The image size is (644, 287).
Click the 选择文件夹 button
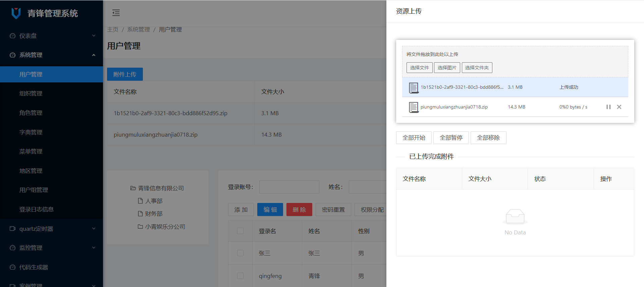(x=477, y=68)
